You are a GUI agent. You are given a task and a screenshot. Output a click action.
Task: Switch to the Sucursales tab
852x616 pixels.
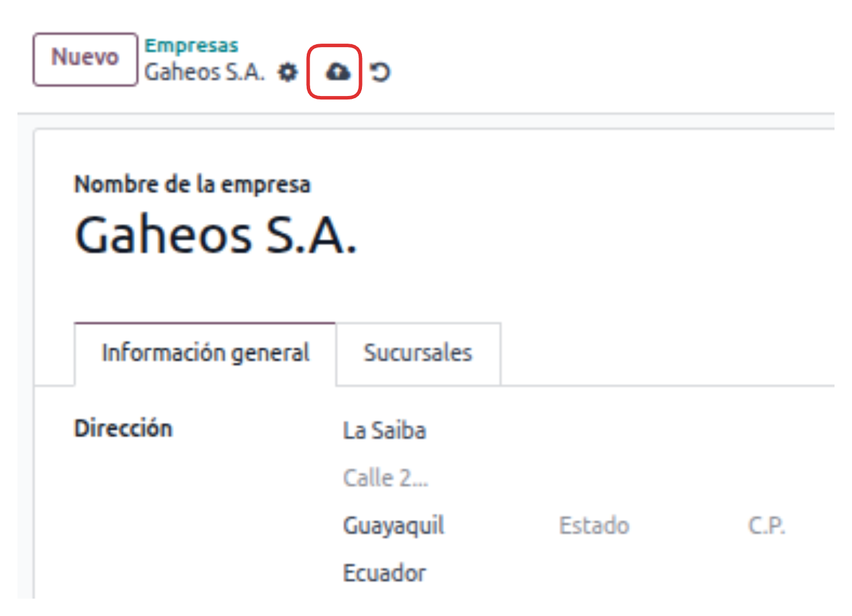coord(418,353)
